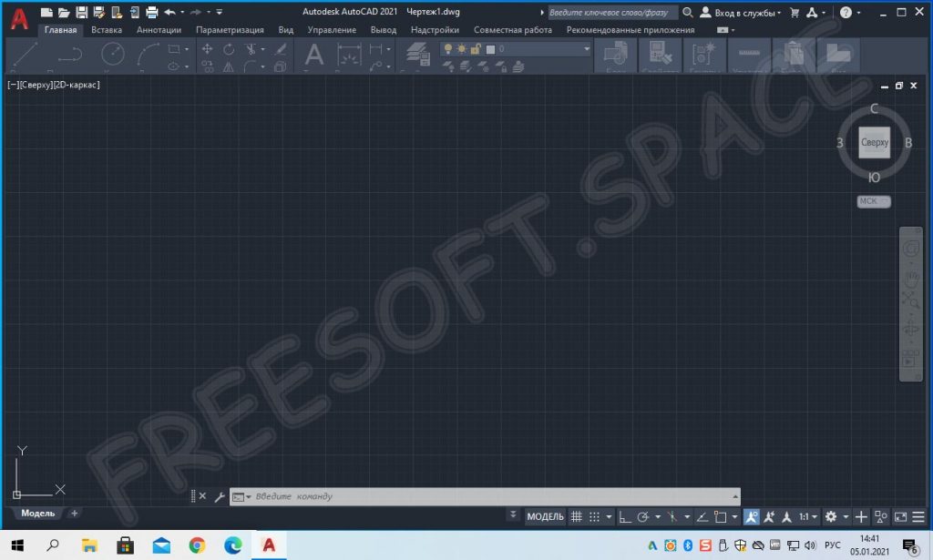Click the Модель layout tab

38,513
